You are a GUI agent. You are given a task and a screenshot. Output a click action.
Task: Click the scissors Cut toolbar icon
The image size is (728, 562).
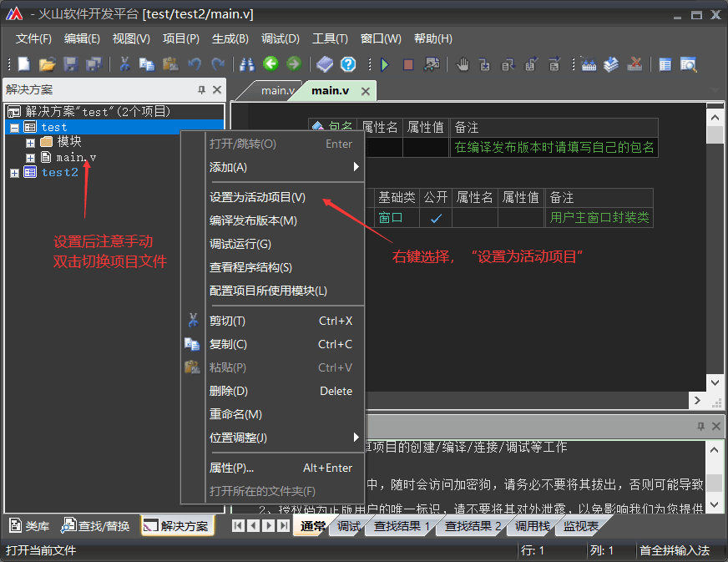[124, 64]
